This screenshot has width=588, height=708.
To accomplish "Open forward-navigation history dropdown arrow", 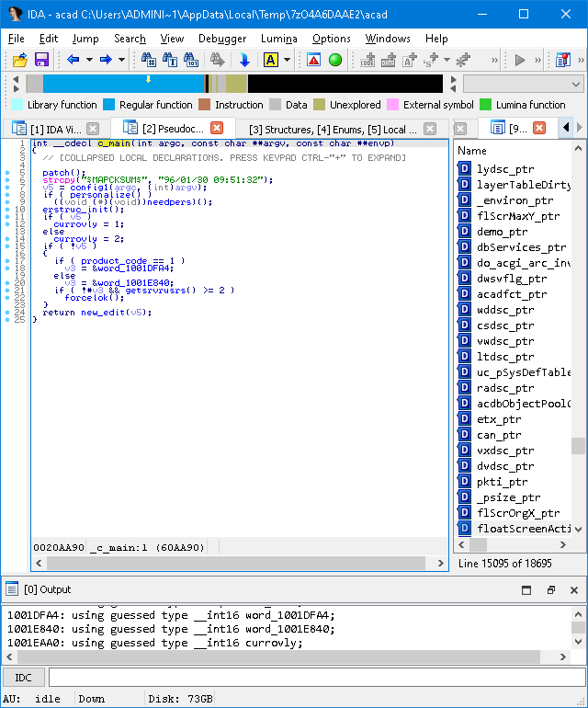I will (x=121, y=60).
